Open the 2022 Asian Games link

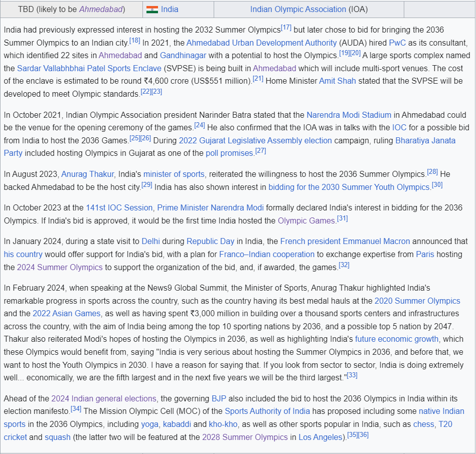coord(67,313)
